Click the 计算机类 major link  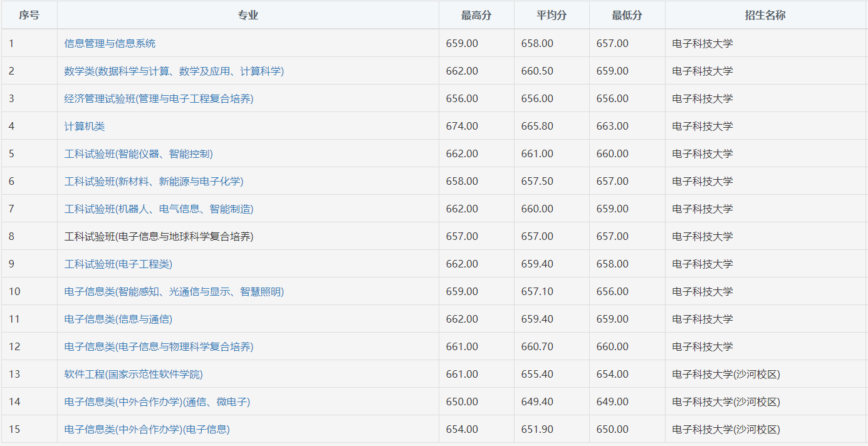point(85,126)
